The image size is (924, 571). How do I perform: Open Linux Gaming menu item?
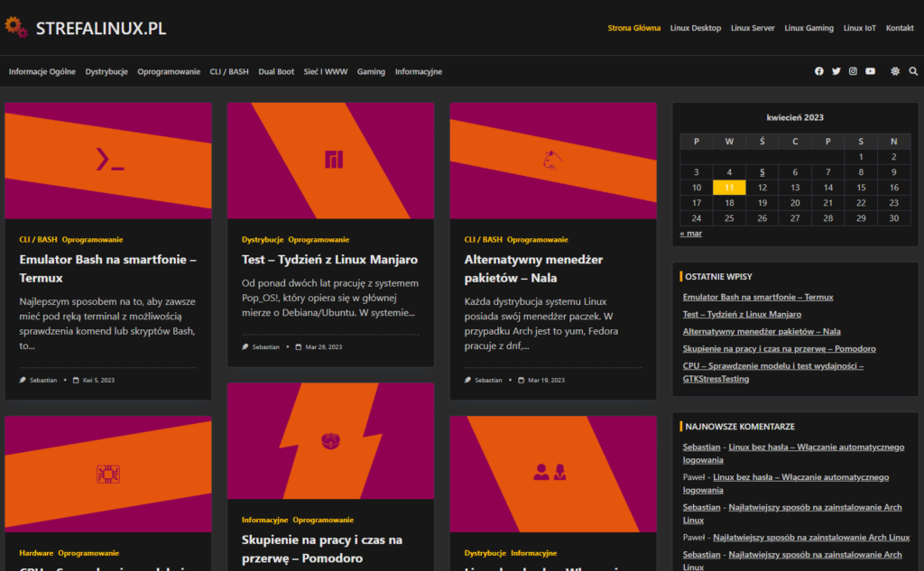tap(808, 28)
